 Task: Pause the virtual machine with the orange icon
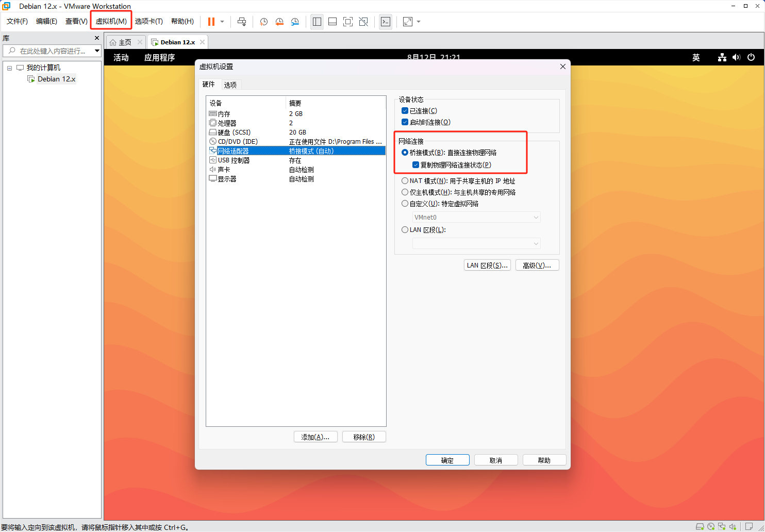click(211, 22)
